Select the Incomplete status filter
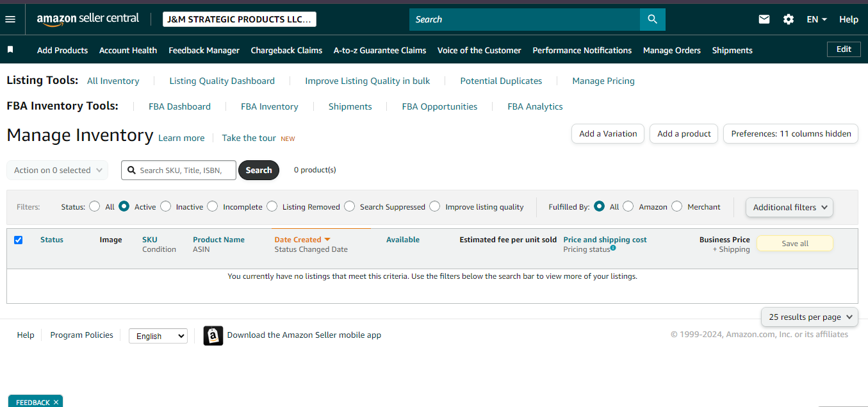The height and width of the screenshot is (407, 868). (213, 206)
